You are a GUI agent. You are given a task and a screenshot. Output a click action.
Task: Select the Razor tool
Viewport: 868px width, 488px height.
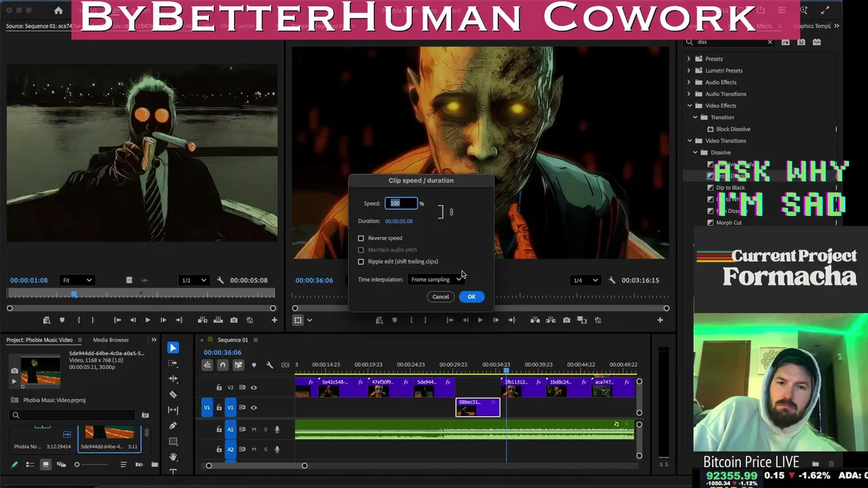[173, 394]
